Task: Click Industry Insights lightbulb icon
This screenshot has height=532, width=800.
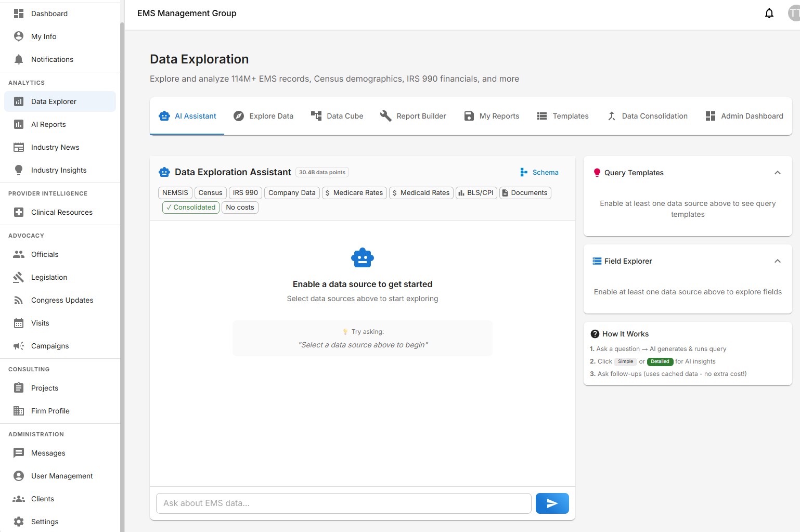Action: [19, 170]
